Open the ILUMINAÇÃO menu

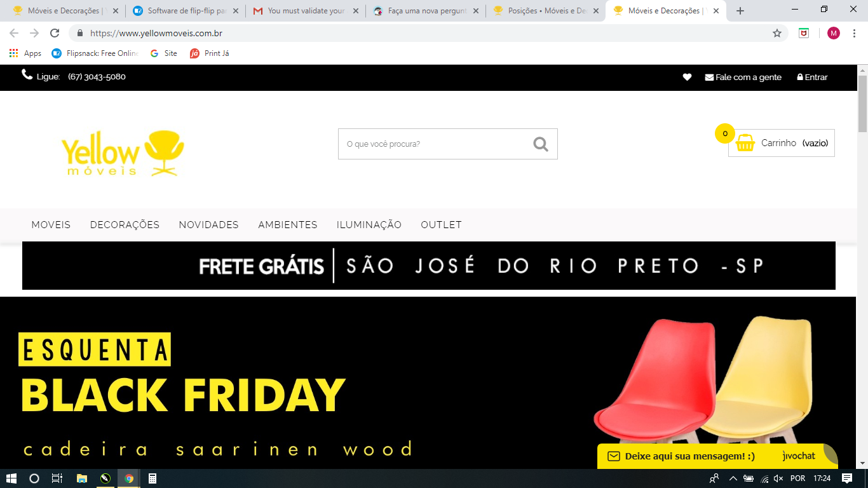click(369, 225)
